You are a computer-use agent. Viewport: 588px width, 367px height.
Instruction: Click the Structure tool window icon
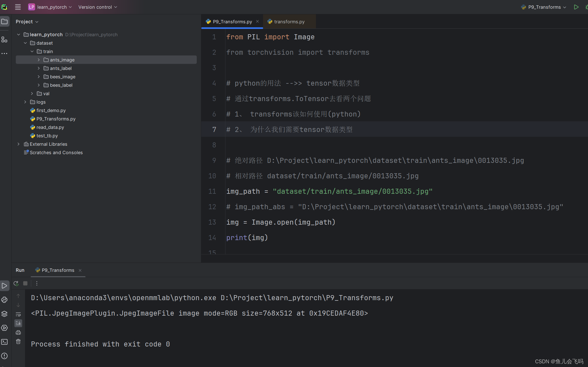(4, 40)
